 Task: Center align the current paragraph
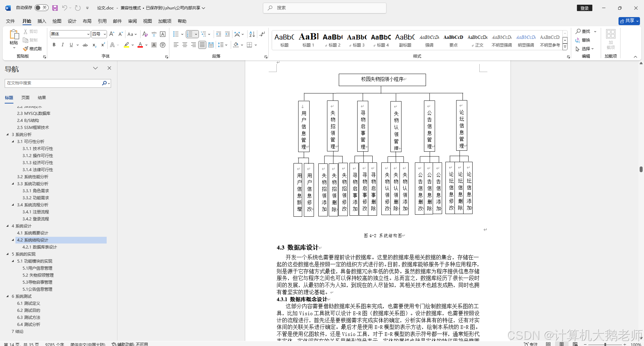184,45
